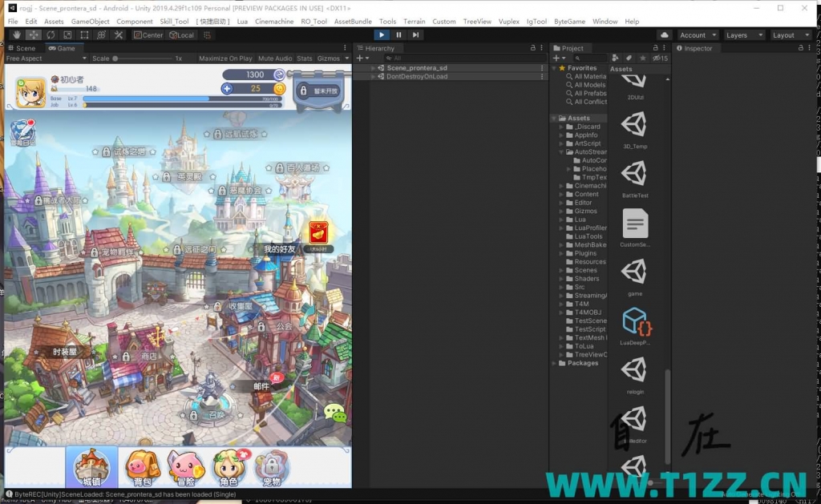Toggle Maximize On Play

(225, 58)
